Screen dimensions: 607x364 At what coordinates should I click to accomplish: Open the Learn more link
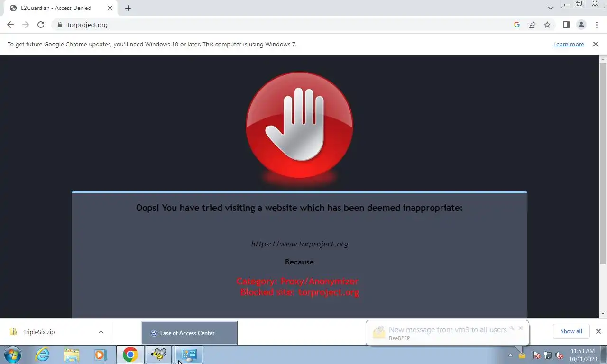569,44
